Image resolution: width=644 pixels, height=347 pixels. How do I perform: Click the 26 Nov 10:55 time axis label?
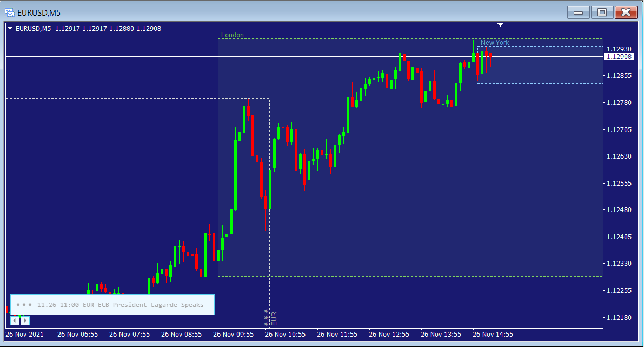point(285,335)
